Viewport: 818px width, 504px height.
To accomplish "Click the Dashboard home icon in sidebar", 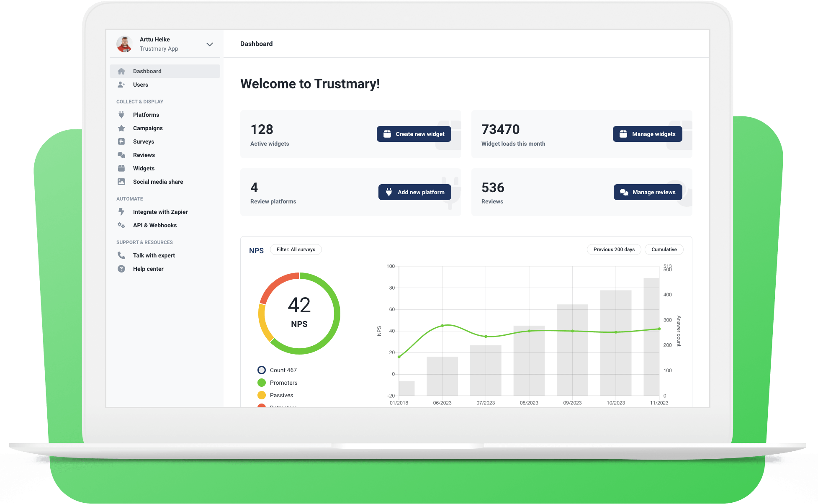I will [x=121, y=71].
